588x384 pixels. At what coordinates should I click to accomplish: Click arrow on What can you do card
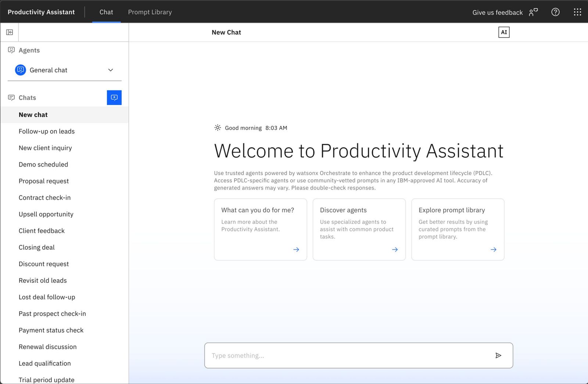tap(296, 249)
